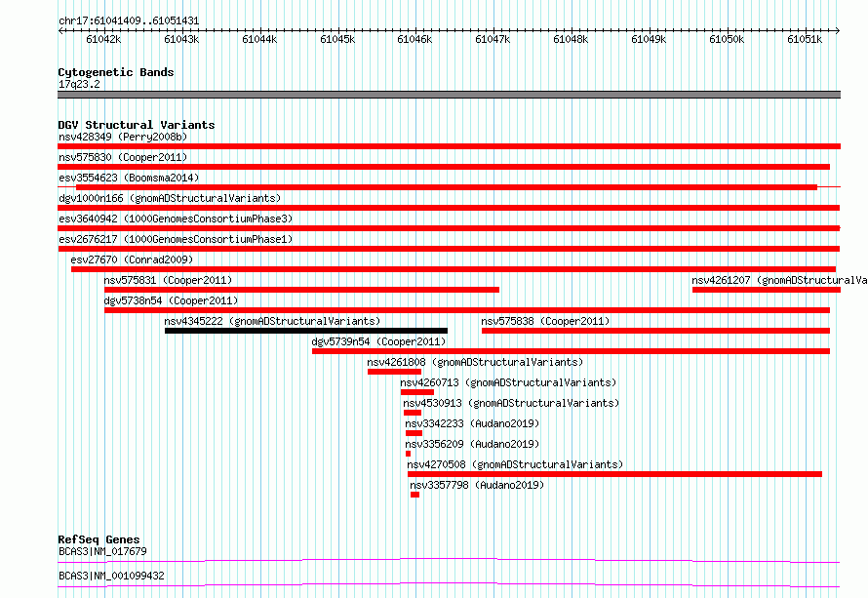This screenshot has height=598, width=868.
Task: Select the red bar under dgv5739n54
Action: [x=571, y=351]
